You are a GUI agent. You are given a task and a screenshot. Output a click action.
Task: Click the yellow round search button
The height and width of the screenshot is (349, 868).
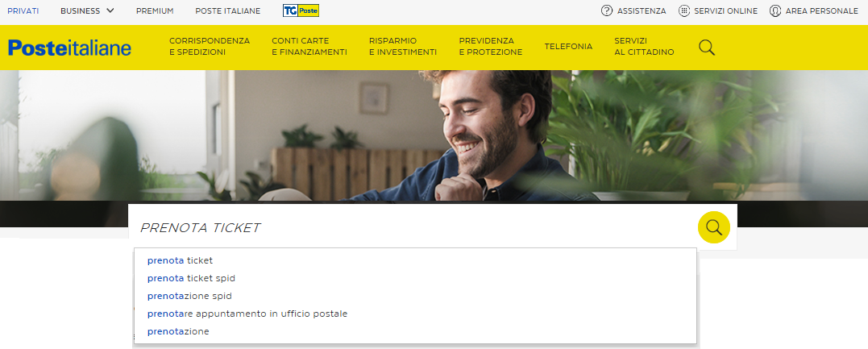(713, 227)
